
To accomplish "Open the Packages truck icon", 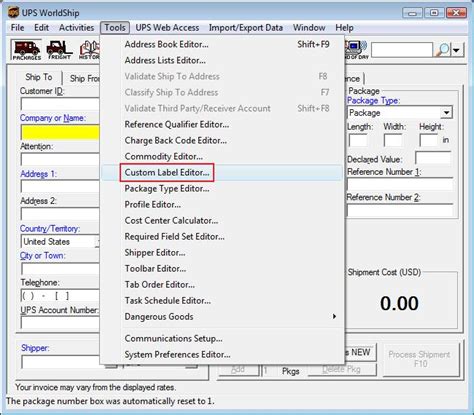I will click(x=26, y=50).
